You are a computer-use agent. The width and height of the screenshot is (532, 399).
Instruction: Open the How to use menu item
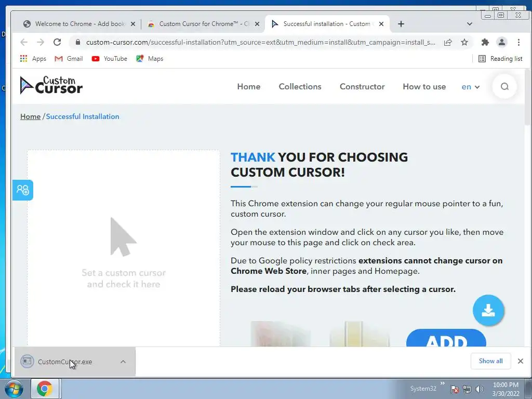click(424, 87)
